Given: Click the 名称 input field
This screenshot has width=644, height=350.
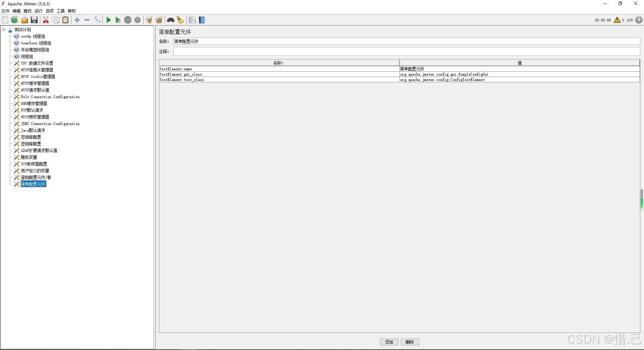Looking at the screenshot, I should tap(407, 41).
